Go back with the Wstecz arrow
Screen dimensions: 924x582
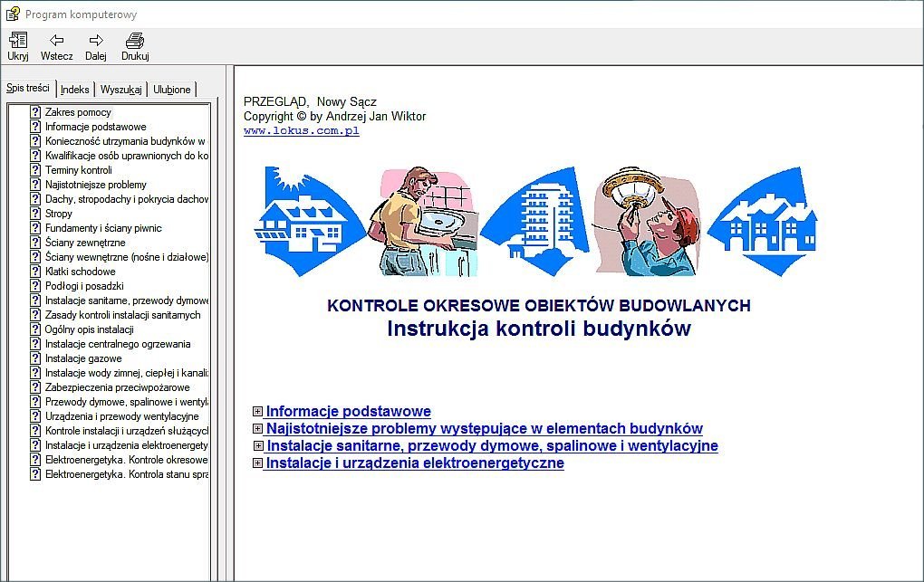tap(56, 41)
